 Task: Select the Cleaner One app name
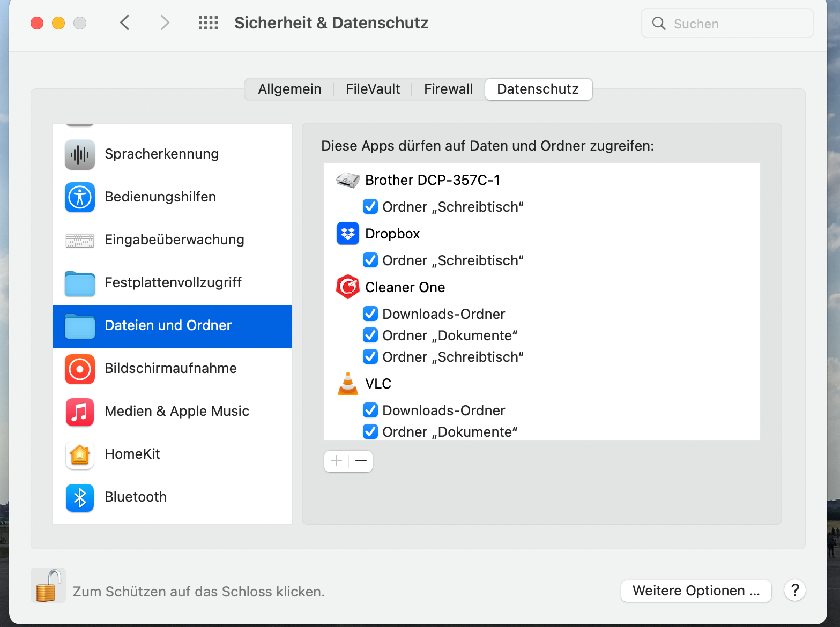coord(405,287)
